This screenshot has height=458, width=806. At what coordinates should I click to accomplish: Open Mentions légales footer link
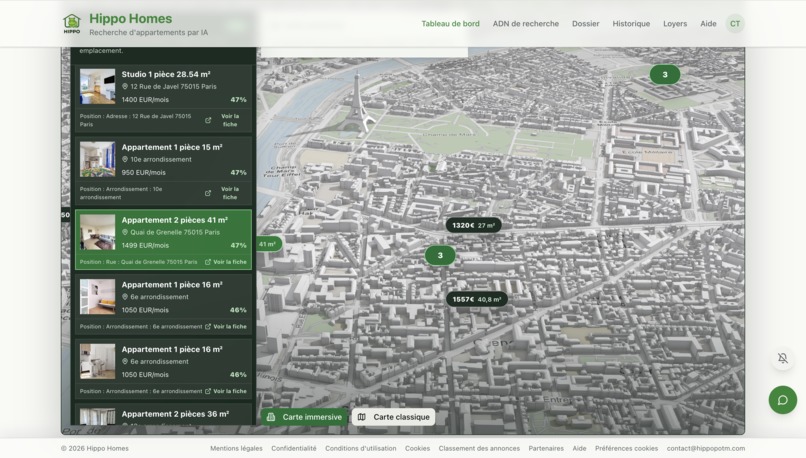[236, 448]
